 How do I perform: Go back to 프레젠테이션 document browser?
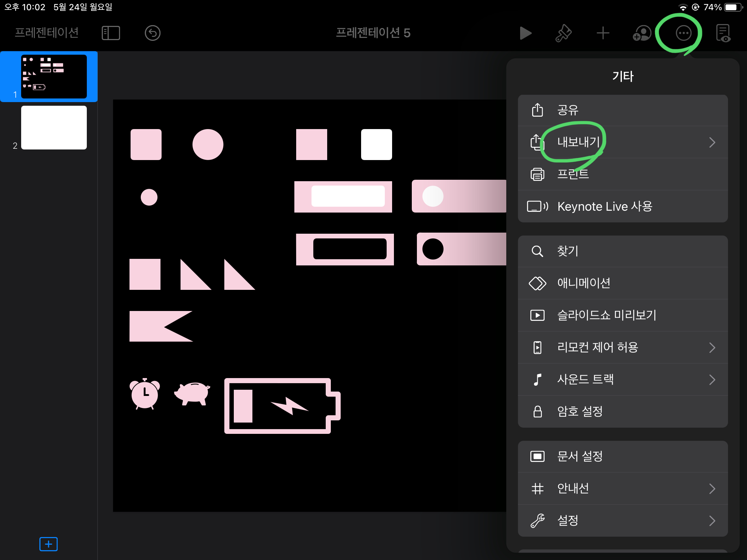(x=47, y=33)
